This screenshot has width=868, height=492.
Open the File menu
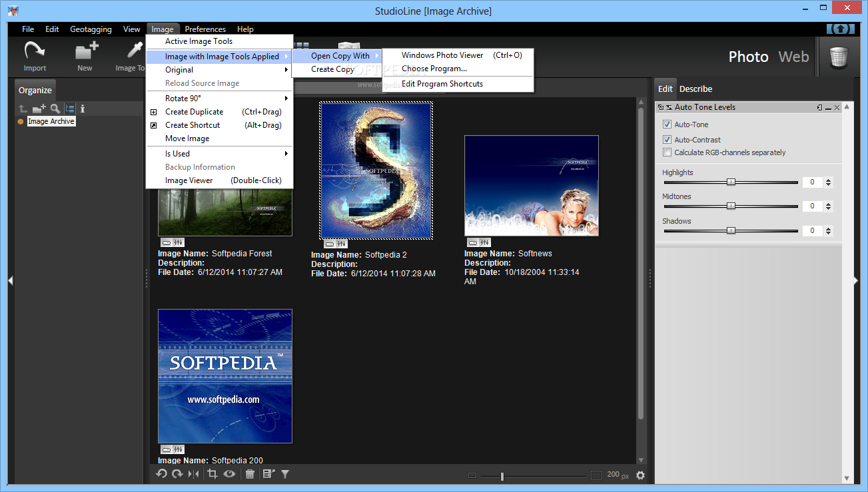(x=28, y=29)
